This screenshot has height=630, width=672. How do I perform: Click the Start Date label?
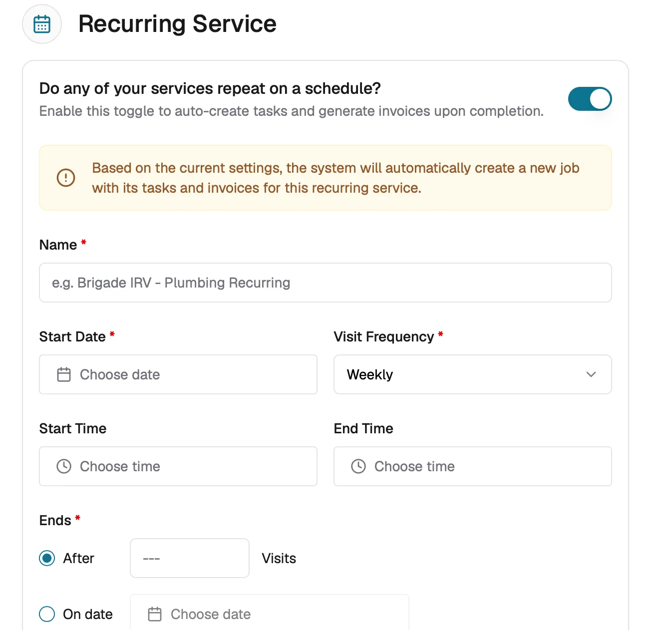tap(72, 337)
